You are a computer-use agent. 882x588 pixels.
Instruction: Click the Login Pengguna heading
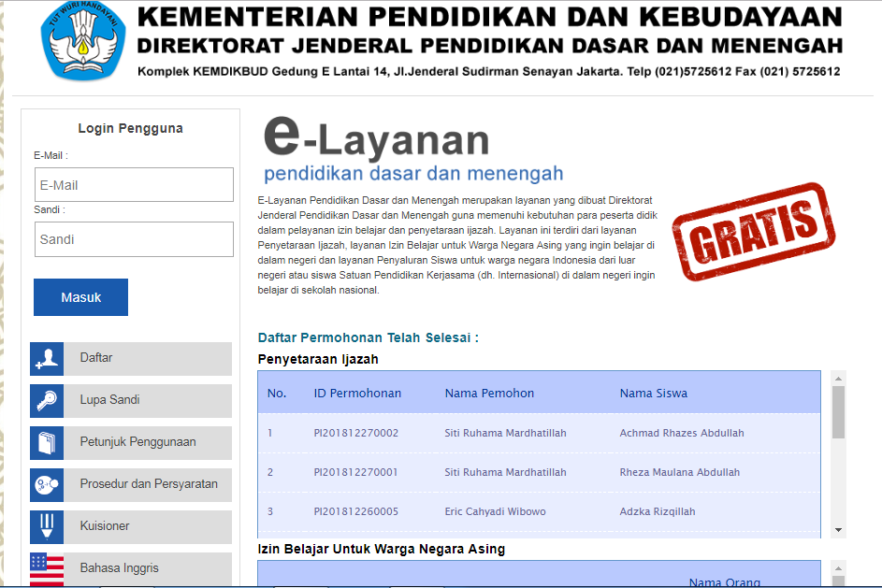point(131,128)
